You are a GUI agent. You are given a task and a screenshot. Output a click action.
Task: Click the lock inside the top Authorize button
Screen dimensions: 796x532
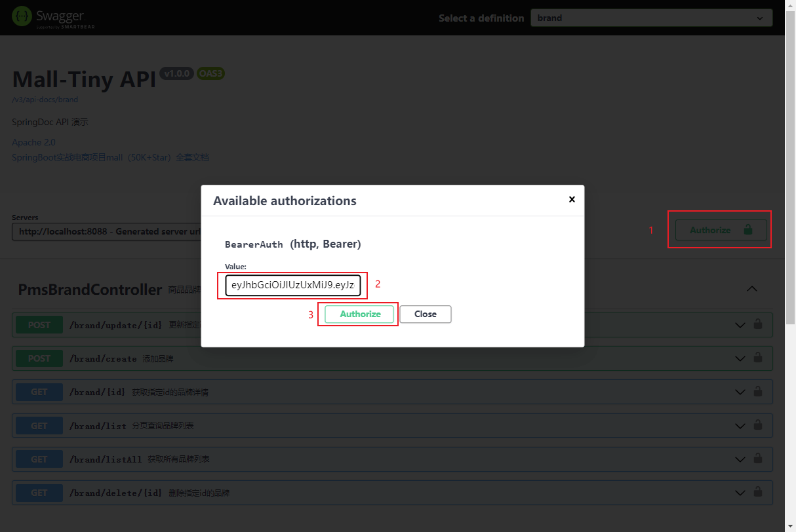pyautogui.click(x=749, y=230)
